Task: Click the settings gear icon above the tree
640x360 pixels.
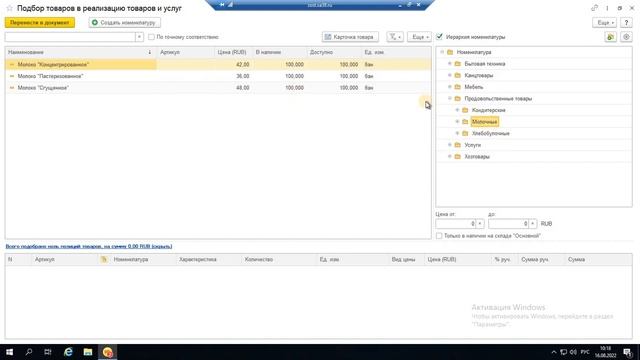Action: click(x=626, y=37)
